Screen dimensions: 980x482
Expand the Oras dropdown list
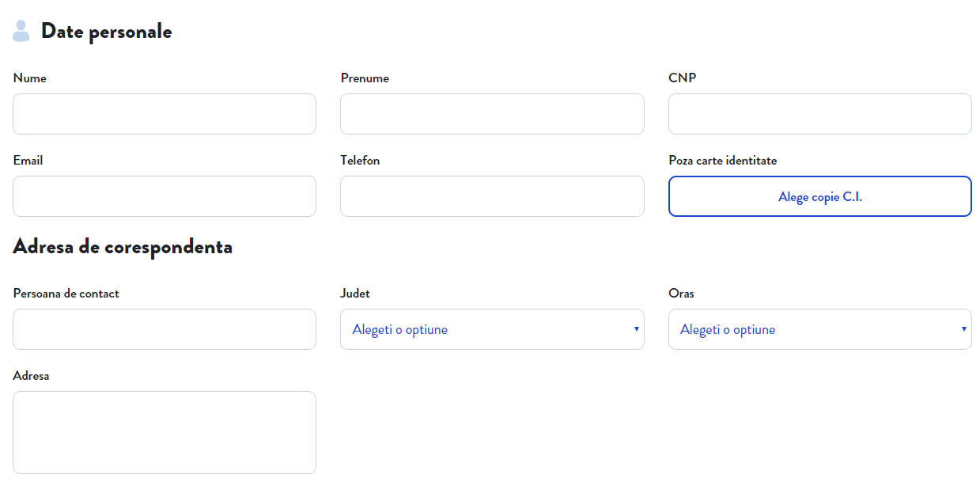[x=820, y=329]
